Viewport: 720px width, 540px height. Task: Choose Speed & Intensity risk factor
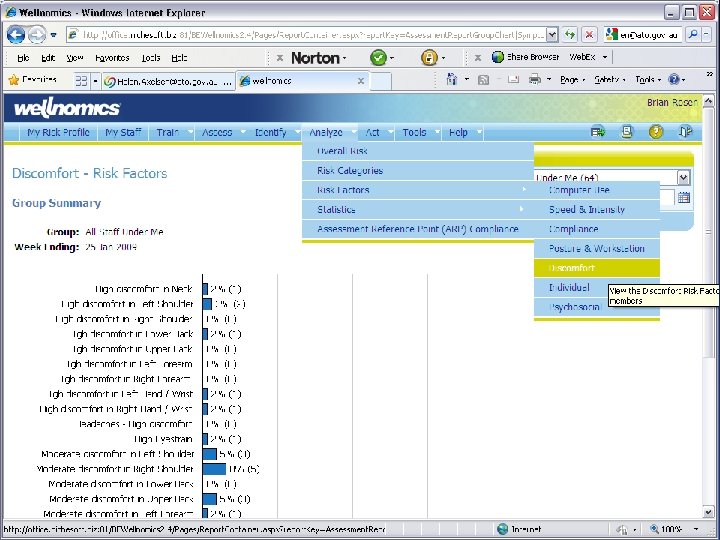596,209
